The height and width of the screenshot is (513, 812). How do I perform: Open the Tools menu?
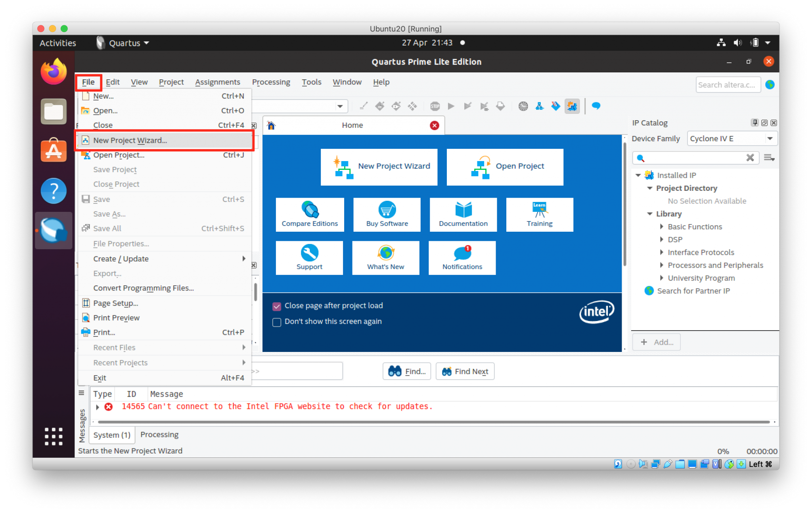pyautogui.click(x=312, y=82)
